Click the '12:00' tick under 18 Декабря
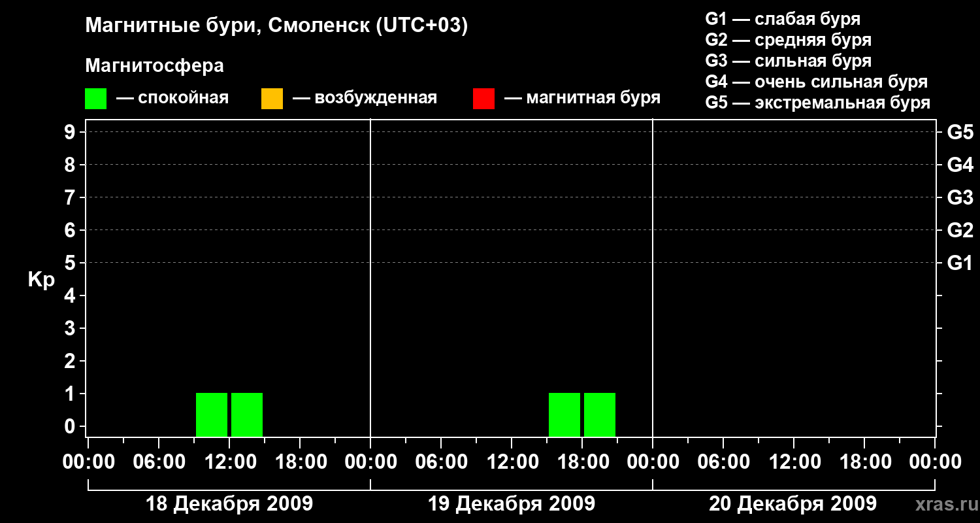 pos(229,462)
